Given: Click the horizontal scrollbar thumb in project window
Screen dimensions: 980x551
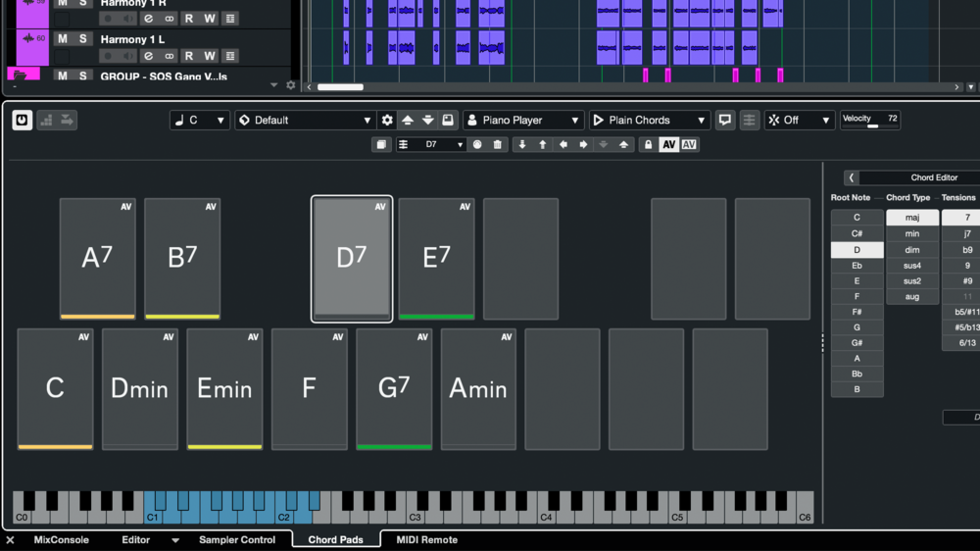Looking at the screenshot, I should [340, 87].
